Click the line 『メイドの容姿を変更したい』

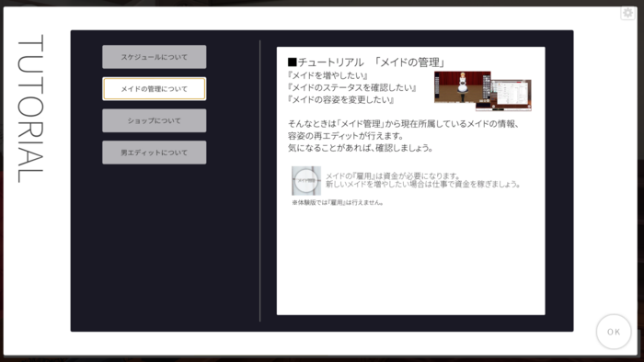(341, 99)
